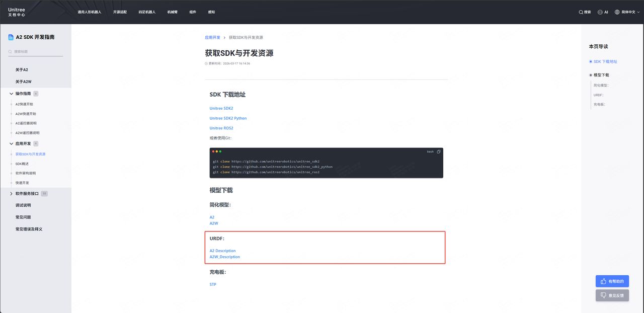This screenshot has height=313, width=644.
Task: Click the document icon beside A2 SDK 开发指南
Action: coord(11,37)
